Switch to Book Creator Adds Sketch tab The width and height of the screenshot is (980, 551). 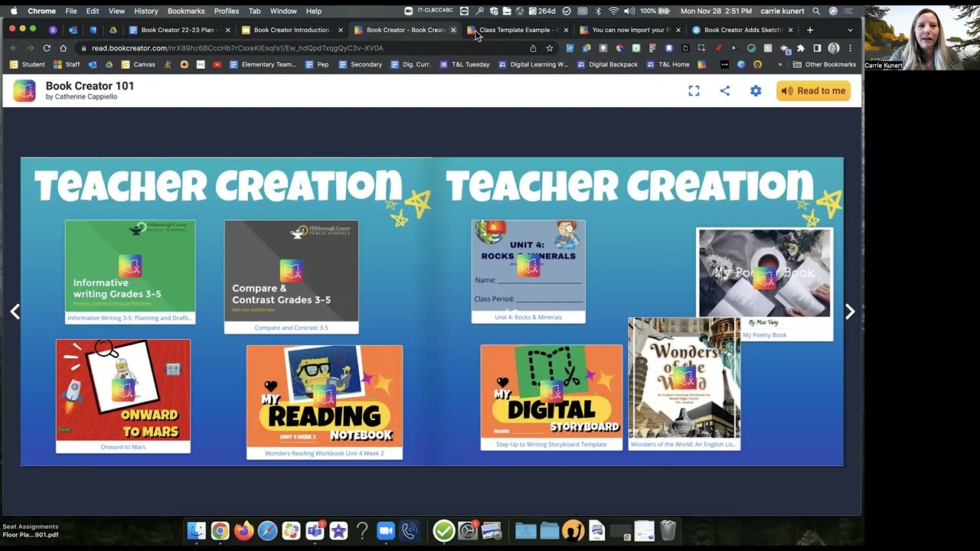tap(741, 30)
